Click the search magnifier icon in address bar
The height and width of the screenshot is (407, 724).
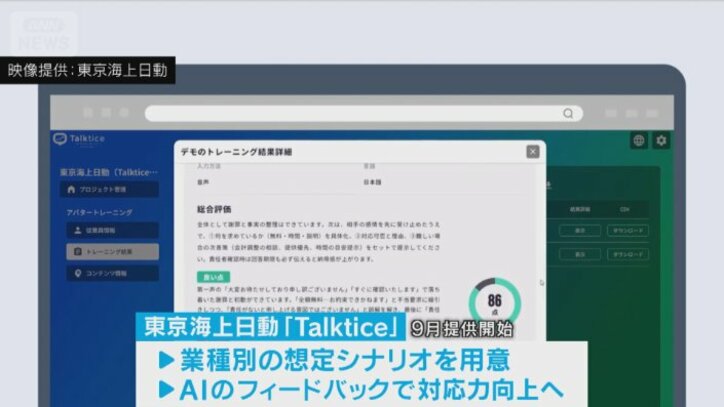568,113
